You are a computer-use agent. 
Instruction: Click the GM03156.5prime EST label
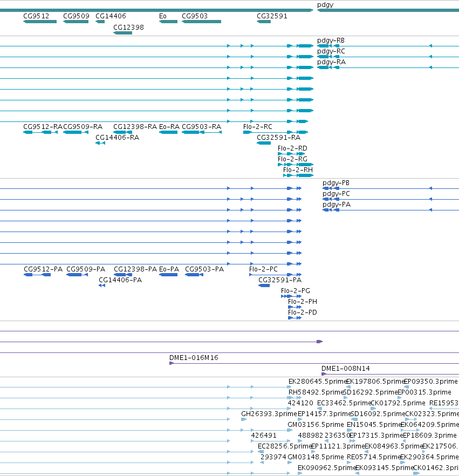[316, 425]
